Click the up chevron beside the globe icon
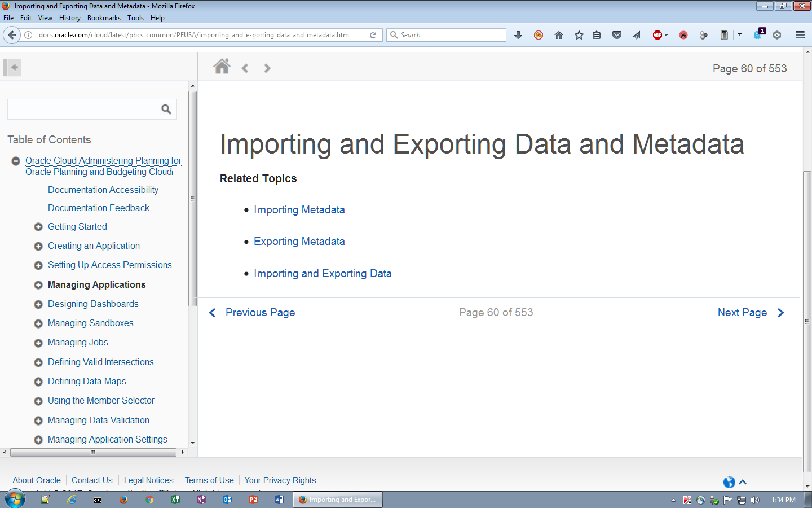Screen dimensions: 812x508 [x=743, y=482]
